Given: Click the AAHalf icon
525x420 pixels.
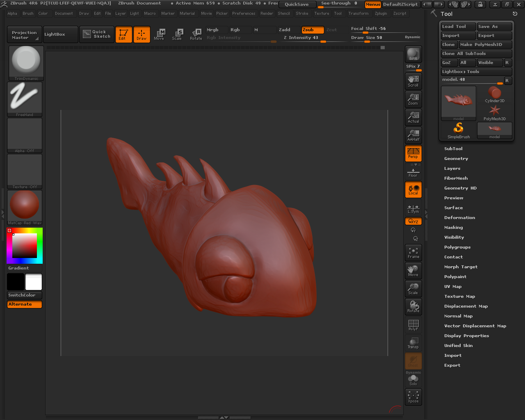Looking at the screenshot, I should (x=413, y=135).
